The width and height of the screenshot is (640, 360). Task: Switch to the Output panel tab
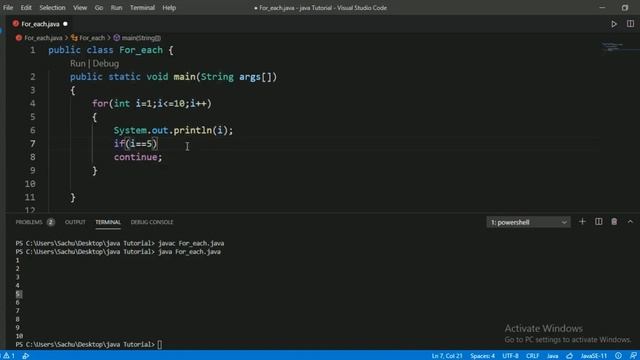[x=75, y=222]
